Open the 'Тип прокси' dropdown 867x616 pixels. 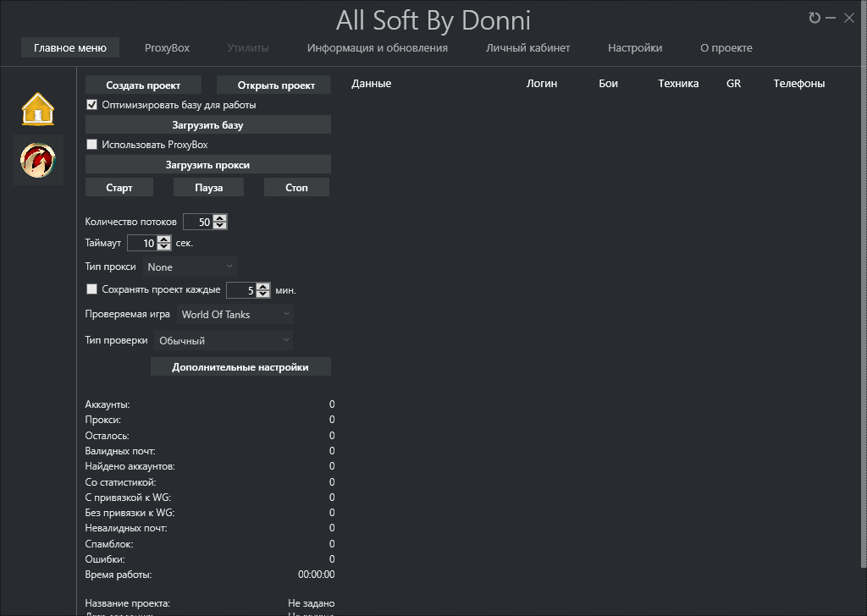[x=190, y=267]
